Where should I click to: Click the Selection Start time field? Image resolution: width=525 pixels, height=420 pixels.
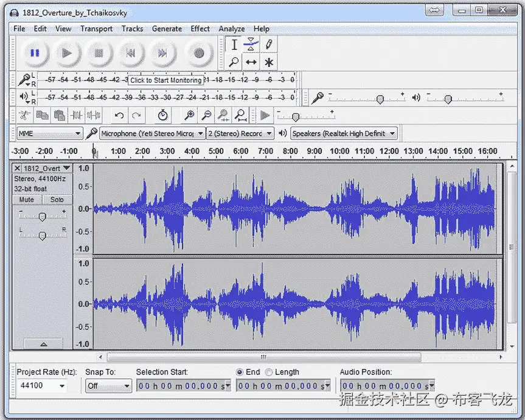tap(180, 386)
